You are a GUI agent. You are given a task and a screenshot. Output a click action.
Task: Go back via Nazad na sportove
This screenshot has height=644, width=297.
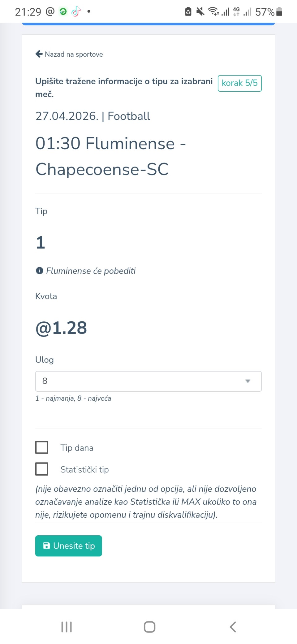pos(74,54)
